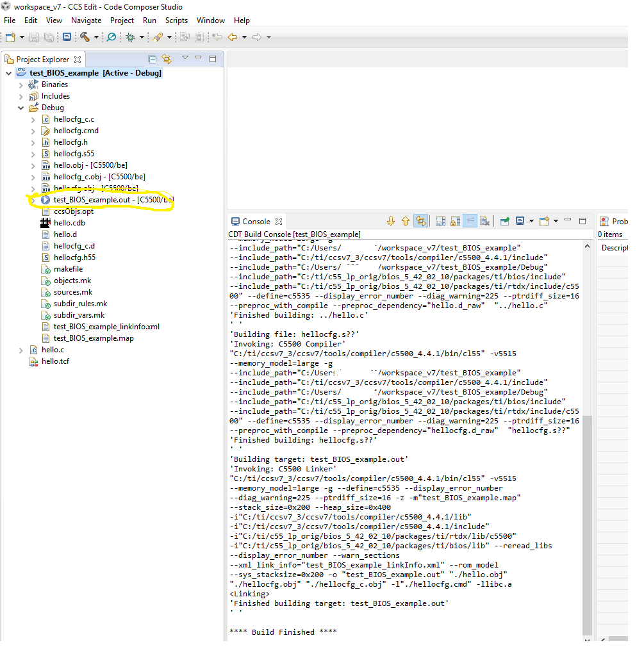
Task: Toggle Show Error in Editor in Console
Action: pyautogui.click(x=421, y=221)
